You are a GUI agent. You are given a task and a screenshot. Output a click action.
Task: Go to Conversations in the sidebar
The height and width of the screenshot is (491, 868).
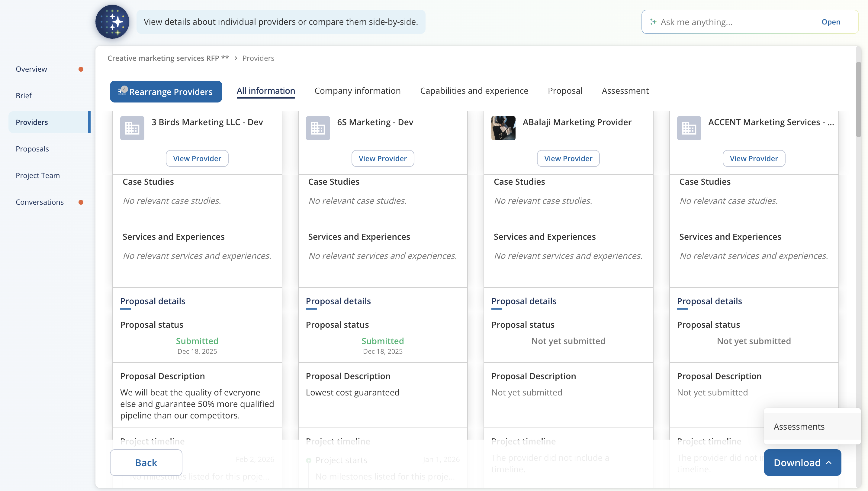40,202
